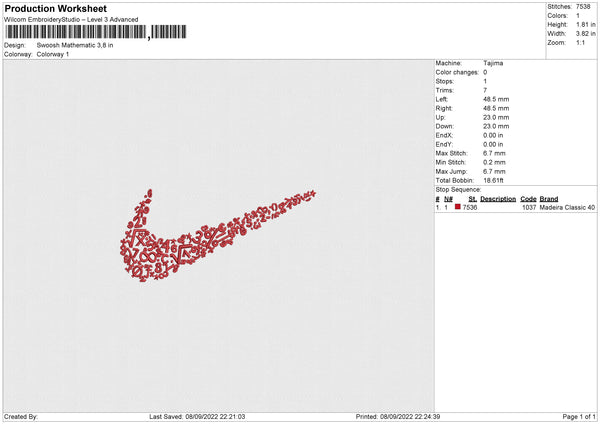Click the "Colorway 1" value
Screen dimensions: 600x424
(53, 54)
